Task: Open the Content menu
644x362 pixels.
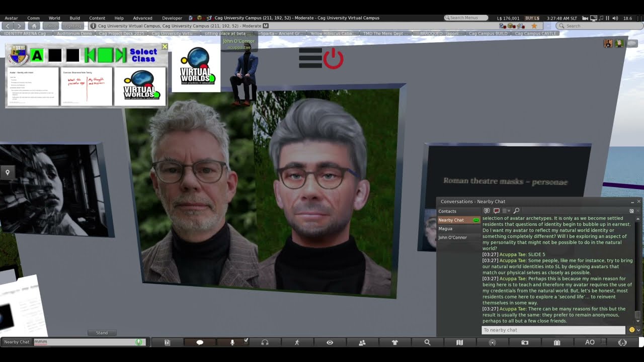Action: [x=97, y=18]
